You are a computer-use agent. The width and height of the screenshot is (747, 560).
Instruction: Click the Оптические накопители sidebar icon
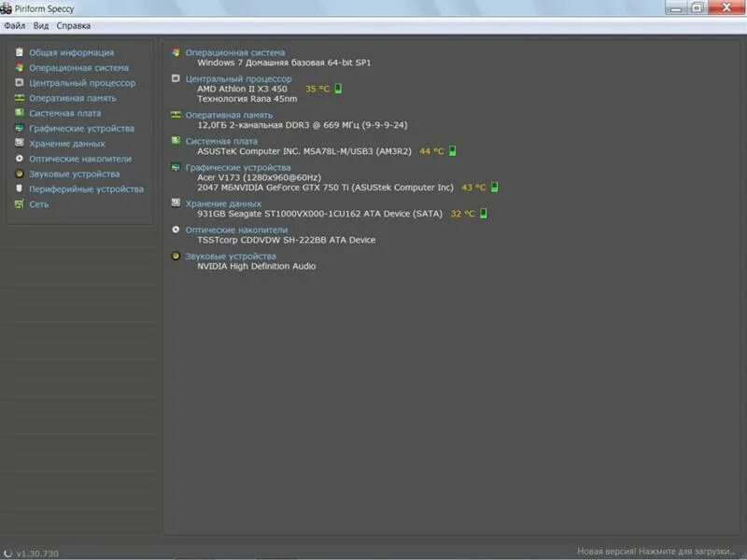[19, 159]
